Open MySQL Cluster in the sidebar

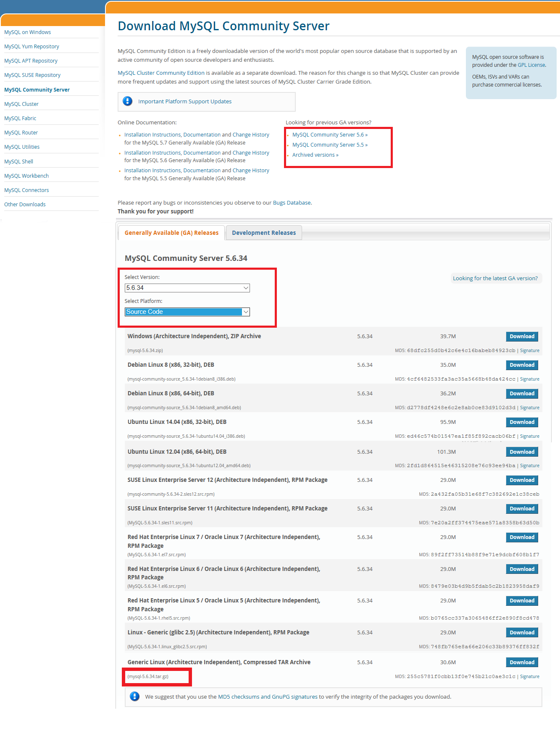pos(21,104)
